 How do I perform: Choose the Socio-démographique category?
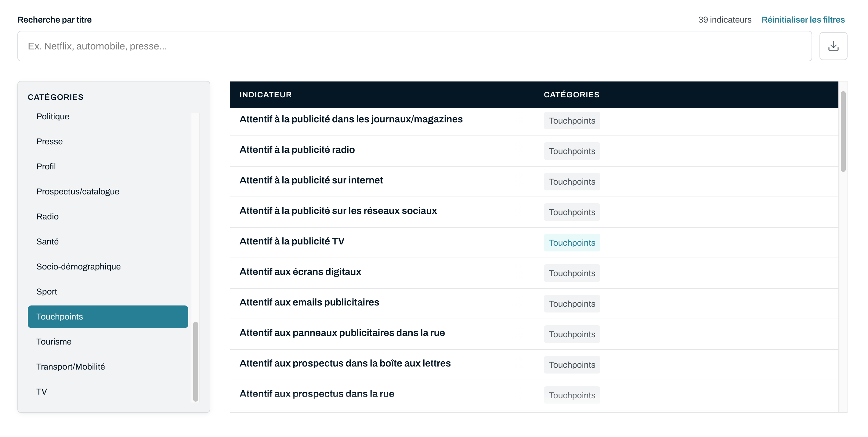click(x=108, y=266)
